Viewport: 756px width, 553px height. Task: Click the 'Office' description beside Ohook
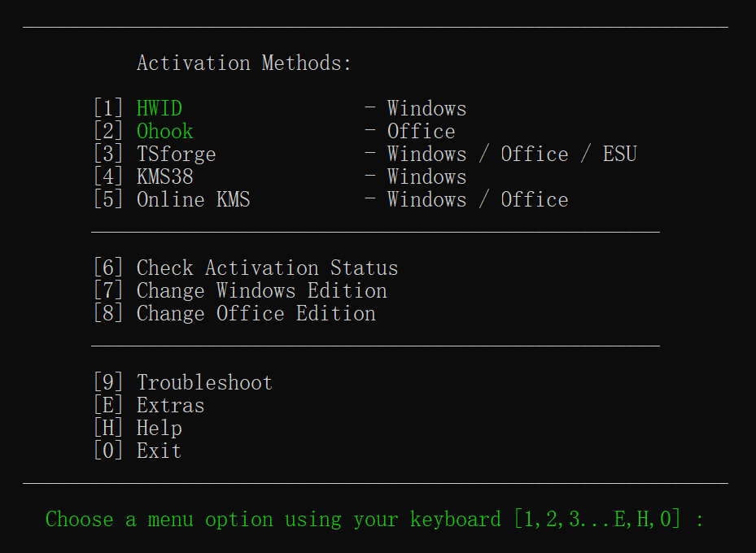coord(421,131)
